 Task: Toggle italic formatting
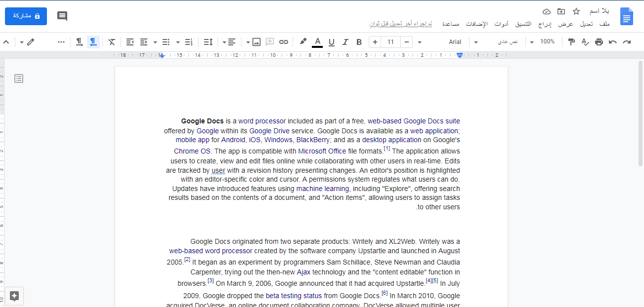pos(345,42)
